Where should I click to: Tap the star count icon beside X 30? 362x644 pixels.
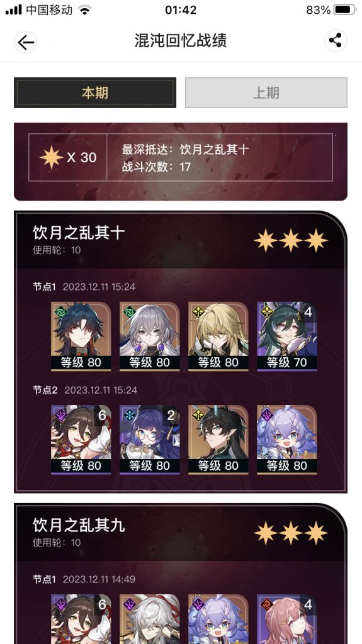[52, 157]
